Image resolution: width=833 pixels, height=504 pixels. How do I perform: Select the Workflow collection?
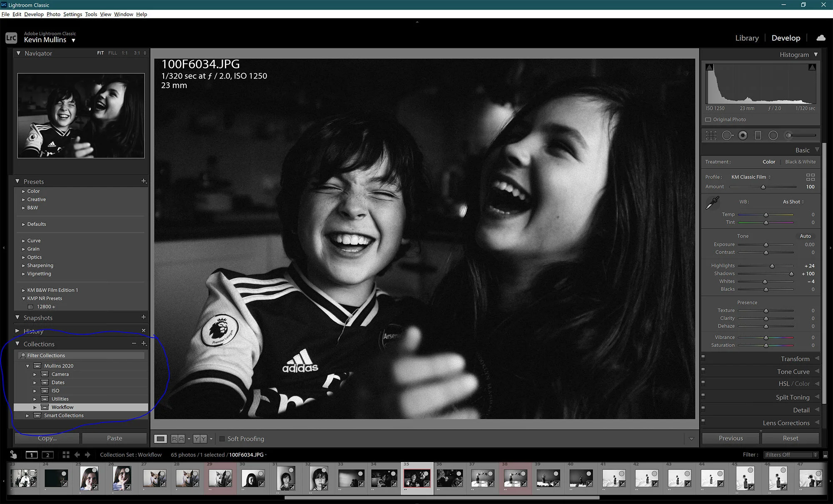click(x=63, y=407)
